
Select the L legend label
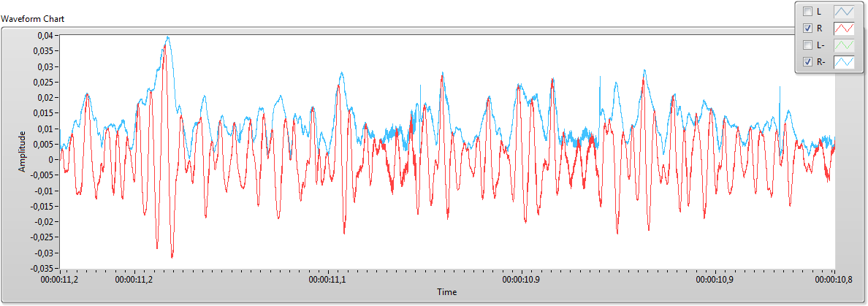pyautogui.click(x=819, y=12)
